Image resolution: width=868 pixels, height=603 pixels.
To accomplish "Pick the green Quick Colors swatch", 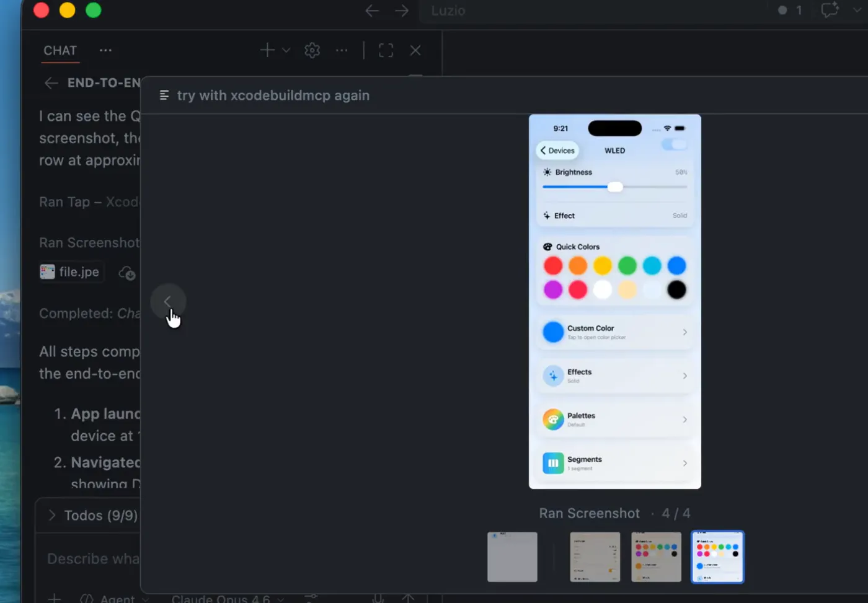I will (627, 266).
